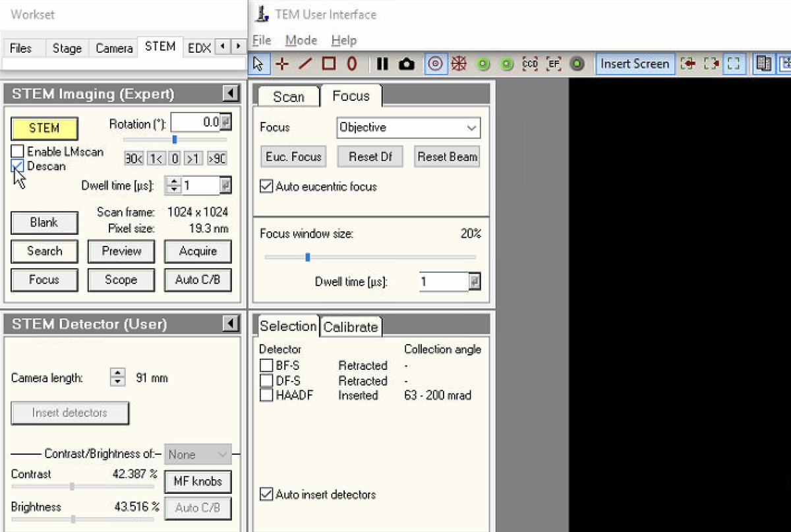Click the pause acquisition icon
The width and height of the screenshot is (791, 532).
click(382, 63)
